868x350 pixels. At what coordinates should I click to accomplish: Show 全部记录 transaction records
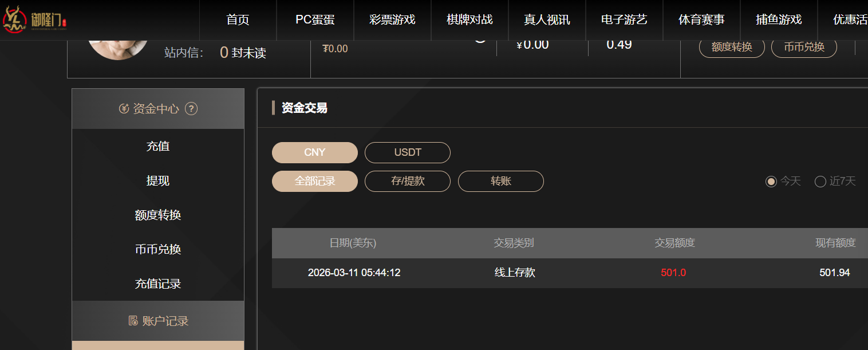pos(314,181)
